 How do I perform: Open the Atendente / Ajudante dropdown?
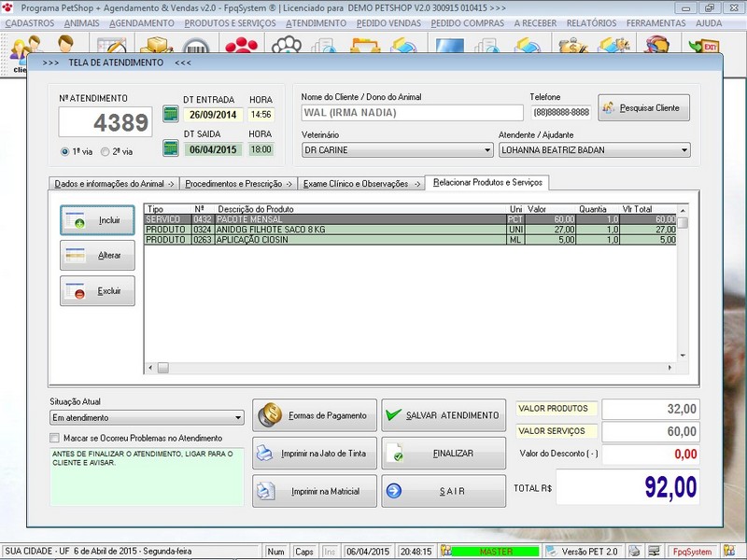pos(684,149)
